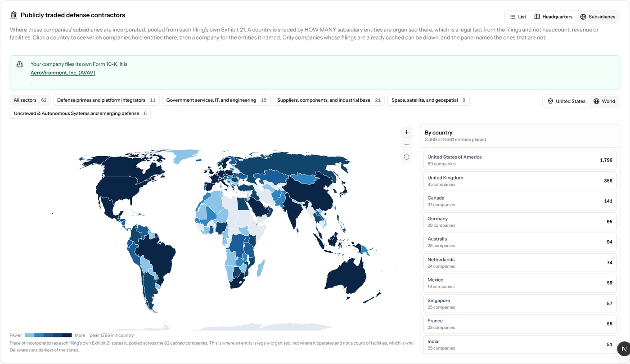Filter by Space, satellite, and geospatial

point(428,100)
